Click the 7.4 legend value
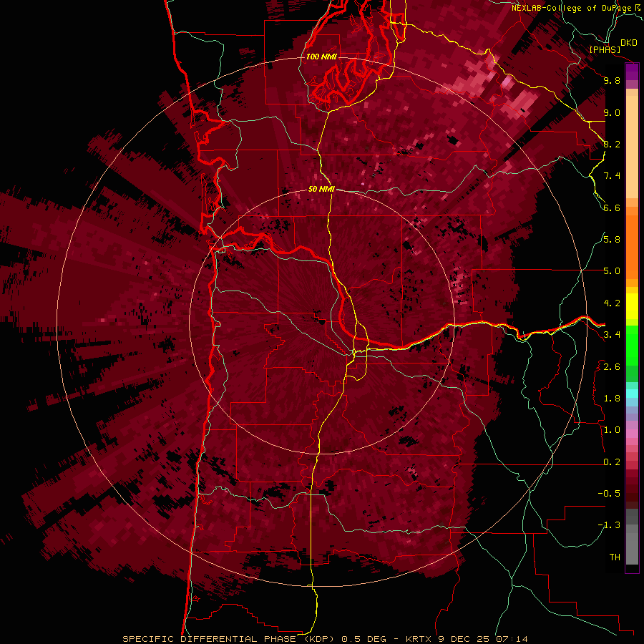Screen dimensions: 644x644 click(x=612, y=176)
